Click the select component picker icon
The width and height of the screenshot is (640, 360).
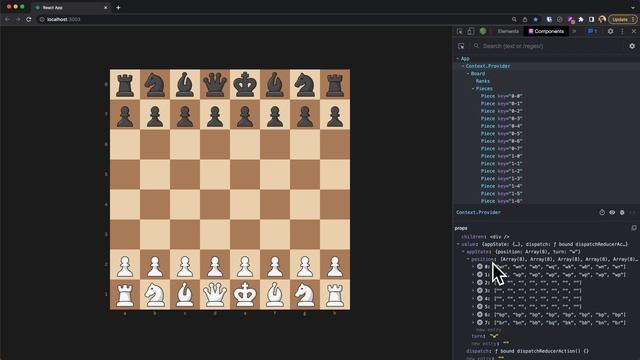461,46
